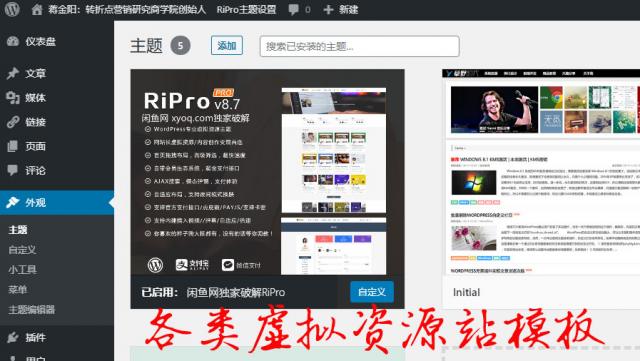640x361 pixels.
Task: Click the RiPro v8.7 theme screenshot
Action: coord(267,172)
